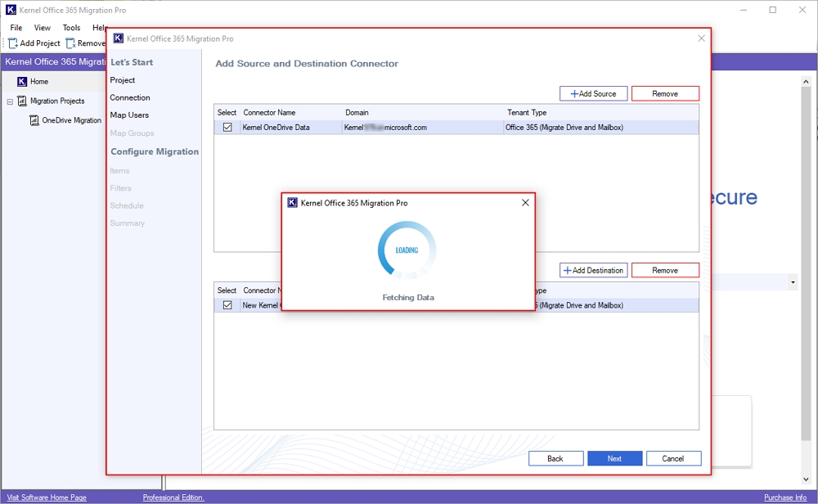
Task: Open the Tools menu
Action: pyautogui.click(x=72, y=28)
